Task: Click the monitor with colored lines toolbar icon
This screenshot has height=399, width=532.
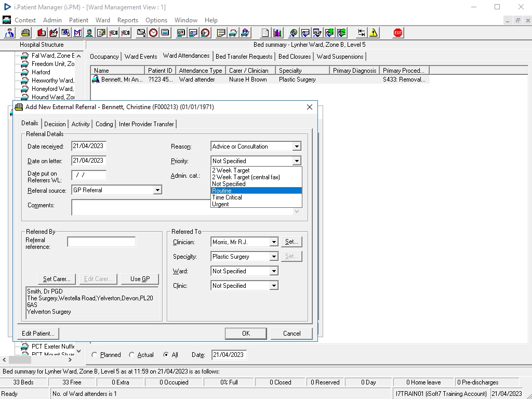Action: (x=165, y=33)
